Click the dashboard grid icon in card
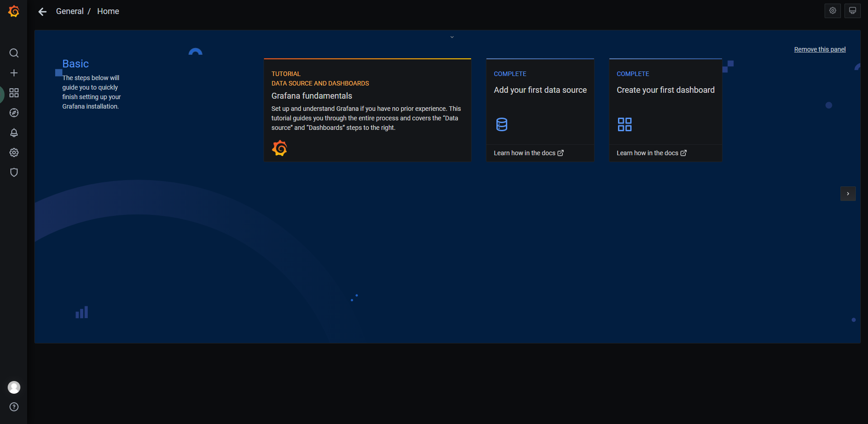This screenshot has width=868, height=424. (625, 124)
